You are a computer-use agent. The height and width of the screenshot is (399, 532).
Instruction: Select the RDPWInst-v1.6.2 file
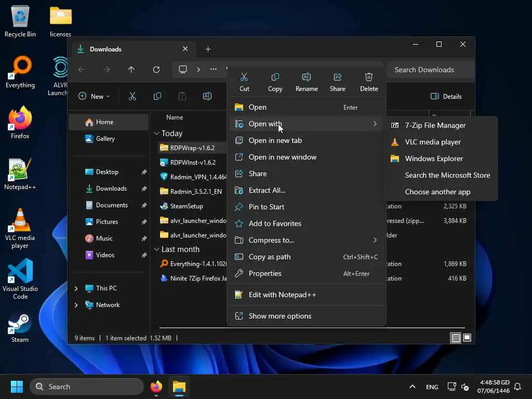click(192, 163)
